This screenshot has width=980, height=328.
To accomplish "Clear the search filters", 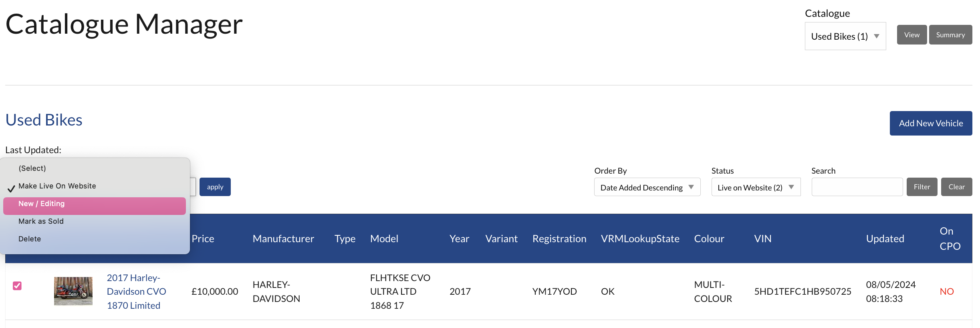I will click(x=956, y=187).
